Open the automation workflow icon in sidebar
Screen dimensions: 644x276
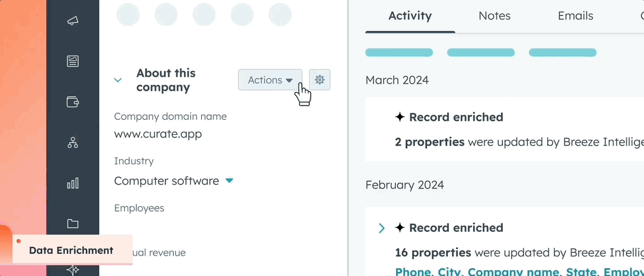(72, 142)
